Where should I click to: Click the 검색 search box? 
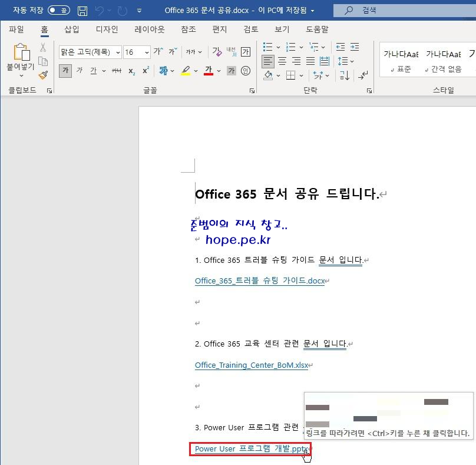(x=405, y=11)
